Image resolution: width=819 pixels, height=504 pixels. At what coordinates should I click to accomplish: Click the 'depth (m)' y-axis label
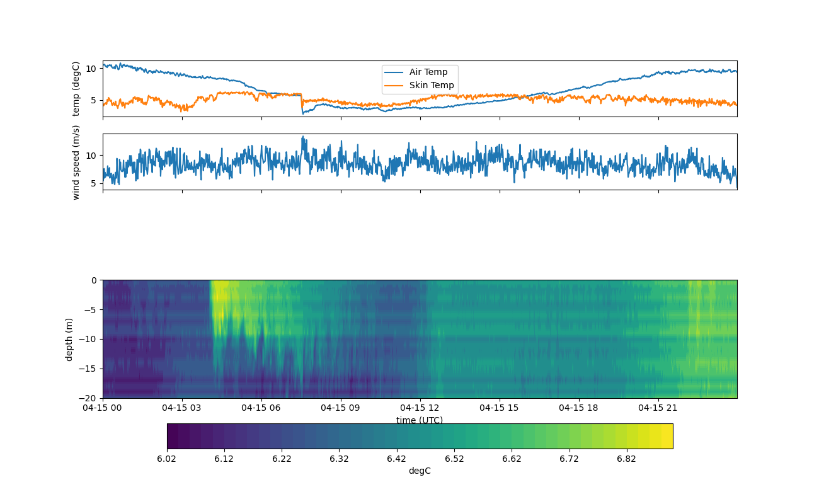69,339
